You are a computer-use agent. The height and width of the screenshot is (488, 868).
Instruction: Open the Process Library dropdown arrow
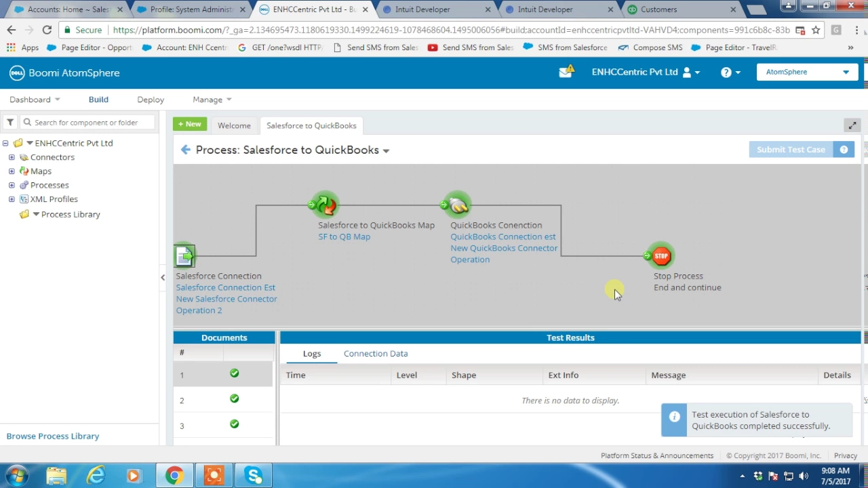(36, 214)
